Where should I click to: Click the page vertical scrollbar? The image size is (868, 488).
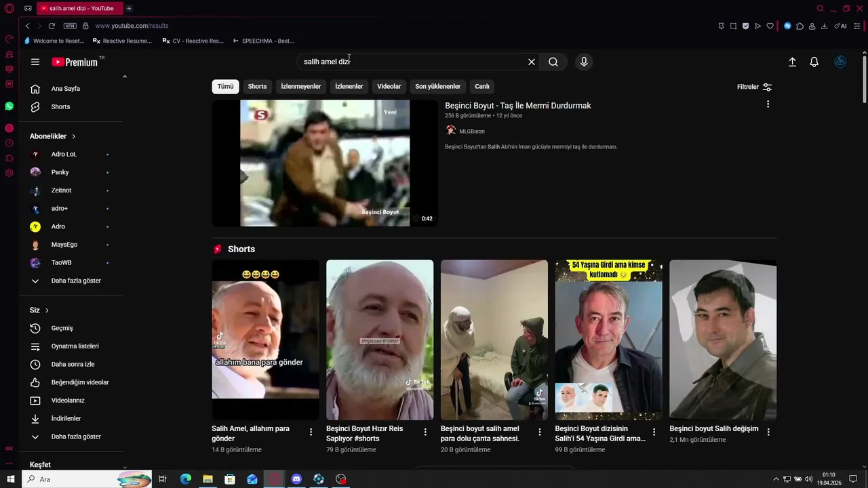coord(864,79)
